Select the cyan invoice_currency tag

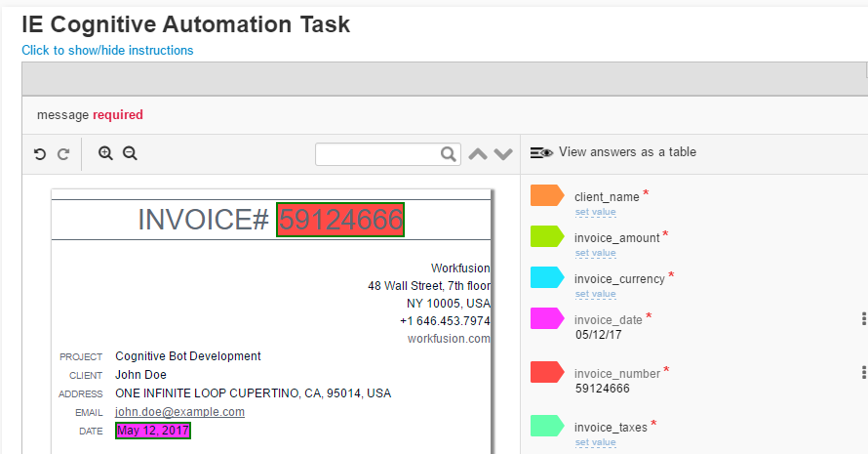[547, 277]
